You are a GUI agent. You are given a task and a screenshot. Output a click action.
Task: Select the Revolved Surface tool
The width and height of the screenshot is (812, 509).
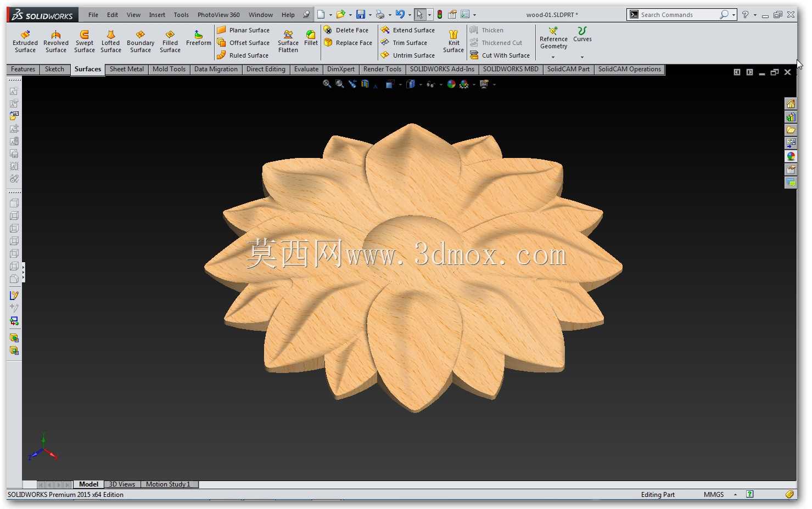tap(56, 42)
